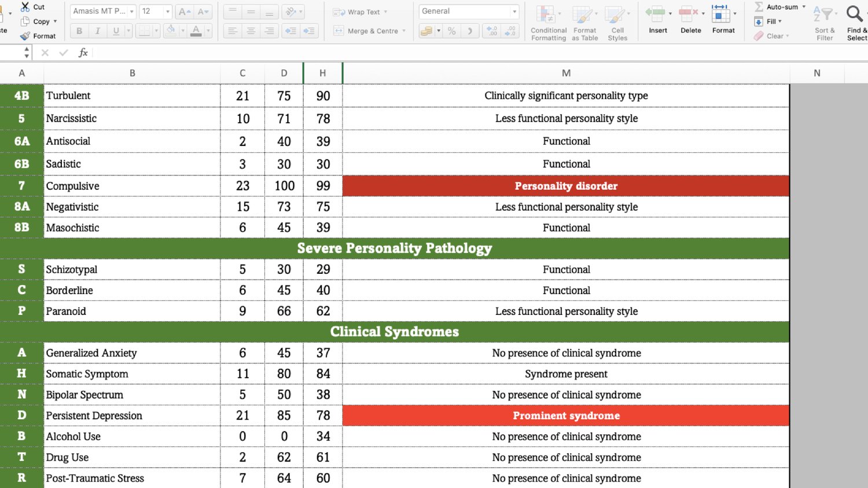Open the font name dropdown
868x488 pixels.
pos(132,12)
